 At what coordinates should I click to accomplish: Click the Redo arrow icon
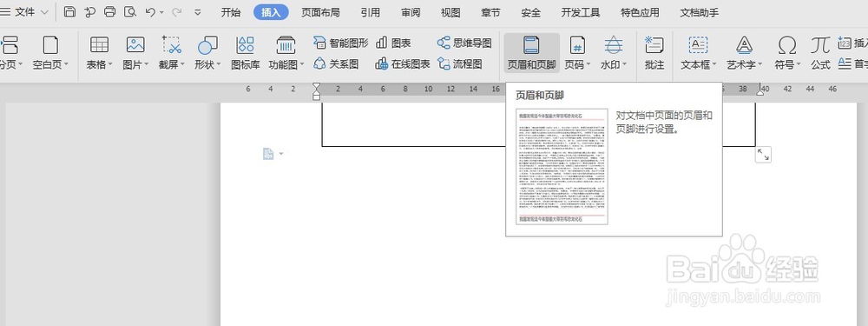(x=176, y=11)
